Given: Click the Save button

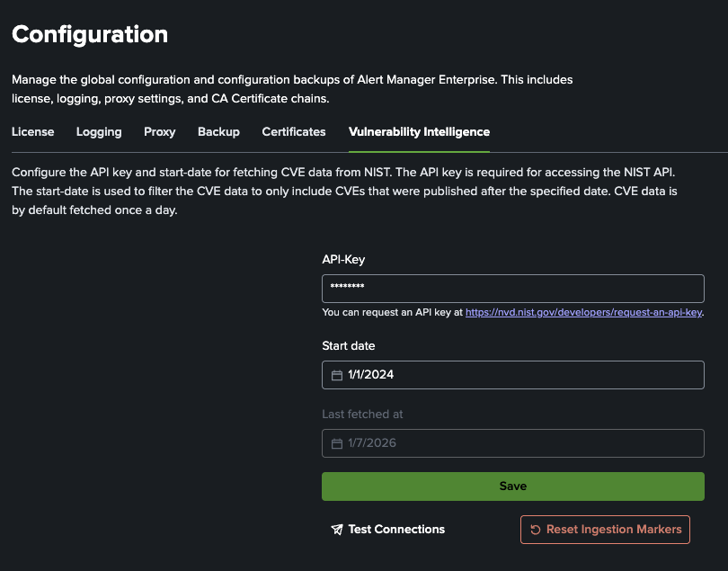Looking at the screenshot, I should pos(512,486).
